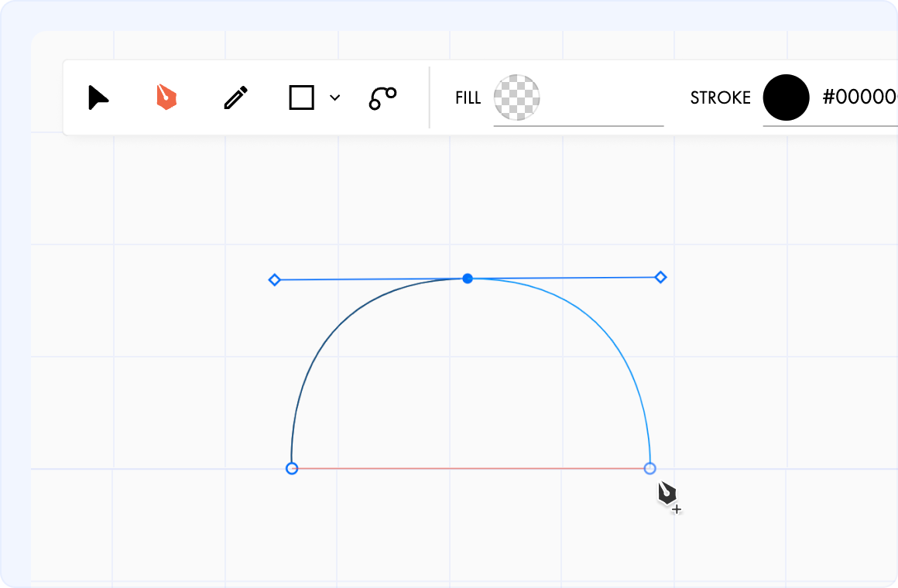The height and width of the screenshot is (588, 898).
Task: Activate the orange Pen tool
Action: tap(166, 97)
